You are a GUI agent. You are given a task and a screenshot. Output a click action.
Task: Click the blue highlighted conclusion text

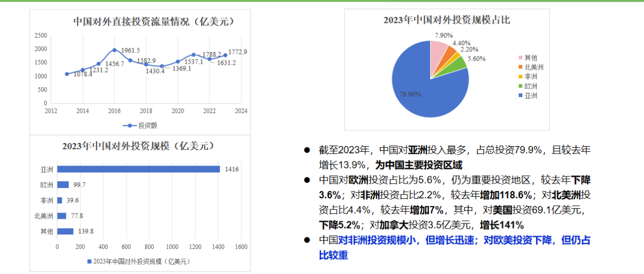[x=455, y=248]
